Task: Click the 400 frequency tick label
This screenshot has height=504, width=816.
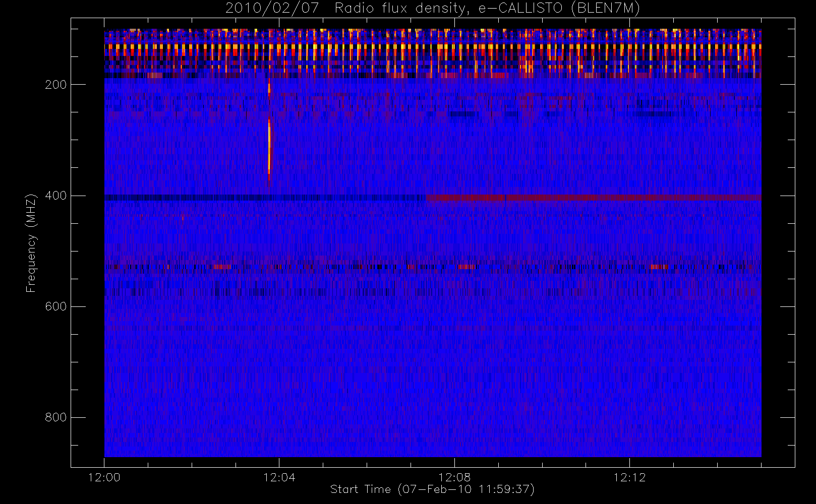Action: tap(56, 196)
